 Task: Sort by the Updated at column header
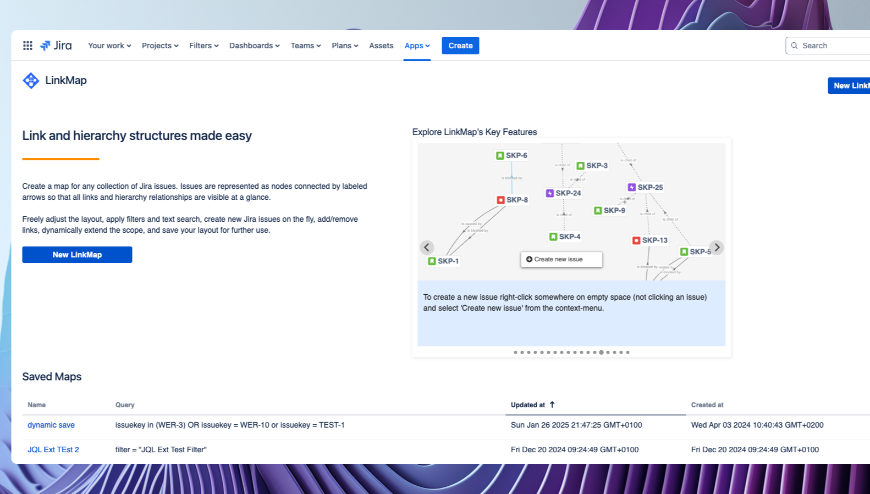[x=528, y=405]
